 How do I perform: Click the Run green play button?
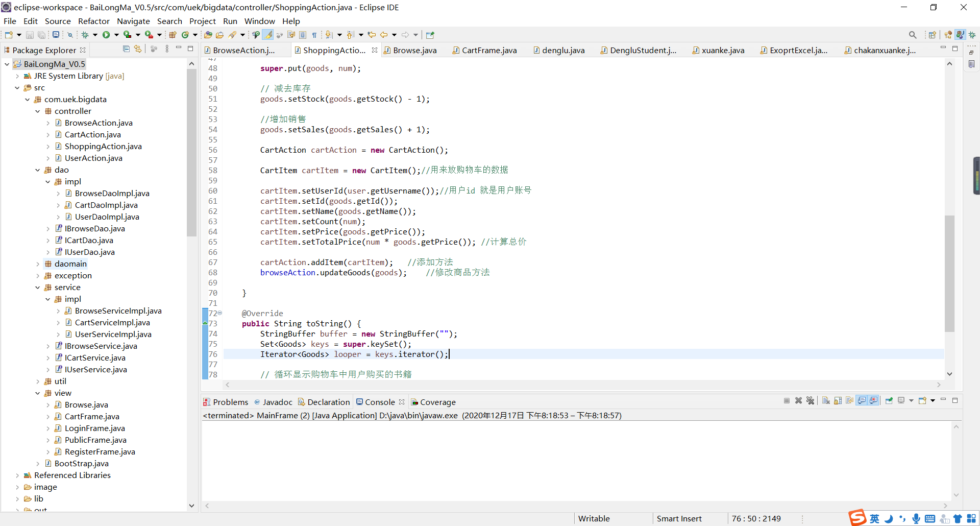click(x=106, y=35)
